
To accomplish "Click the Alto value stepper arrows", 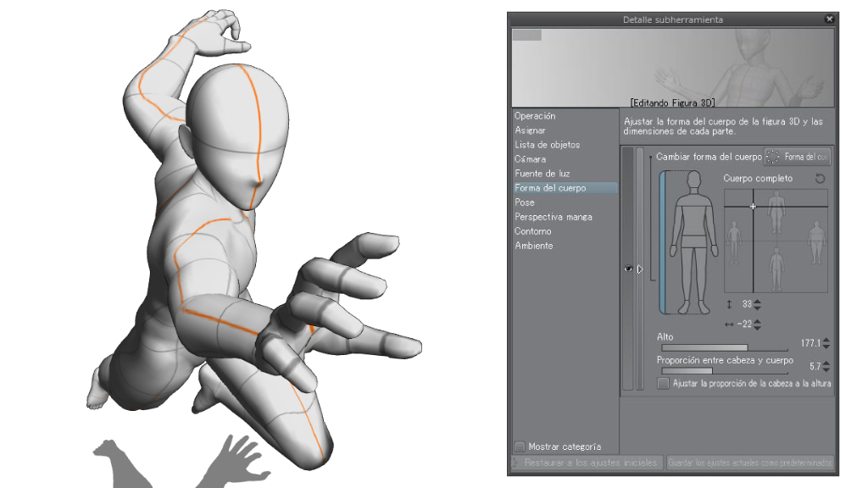I will point(826,344).
